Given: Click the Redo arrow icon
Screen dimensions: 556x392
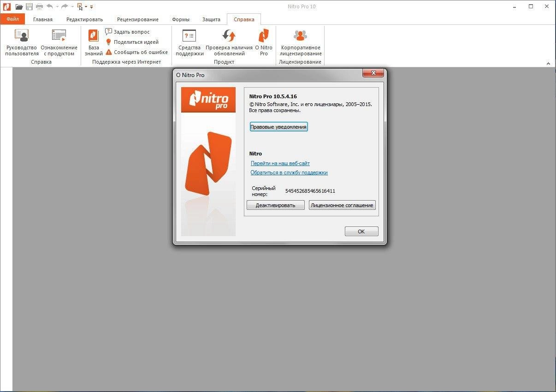Looking at the screenshot, I should point(65,6).
